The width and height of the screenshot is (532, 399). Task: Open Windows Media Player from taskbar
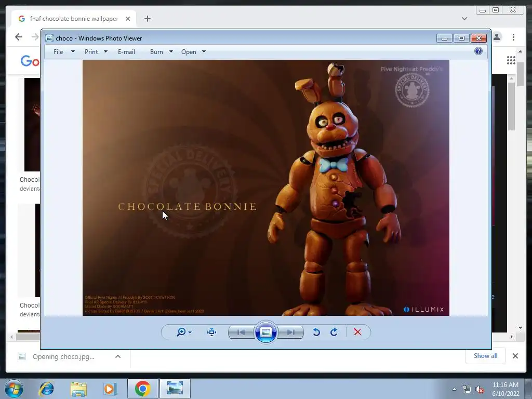tap(110, 389)
